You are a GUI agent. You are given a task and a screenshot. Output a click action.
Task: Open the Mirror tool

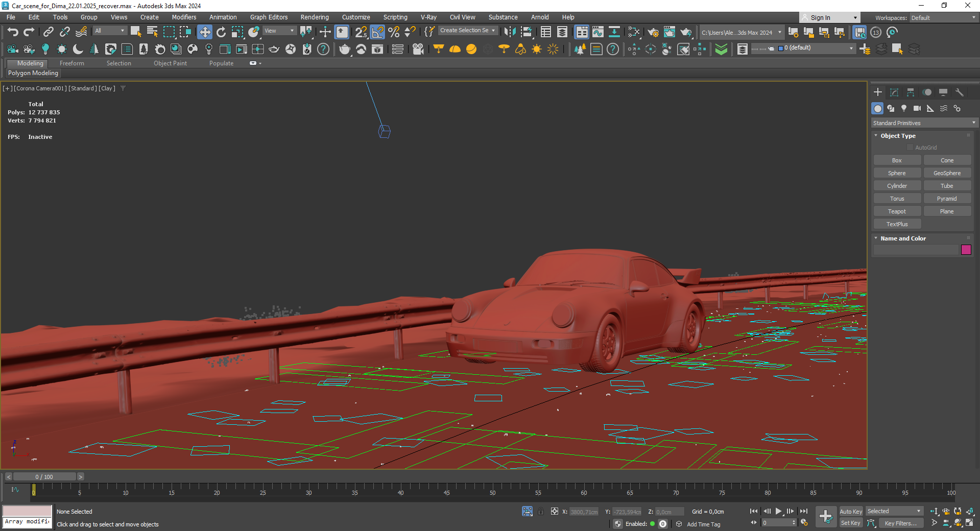coord(509,32)
